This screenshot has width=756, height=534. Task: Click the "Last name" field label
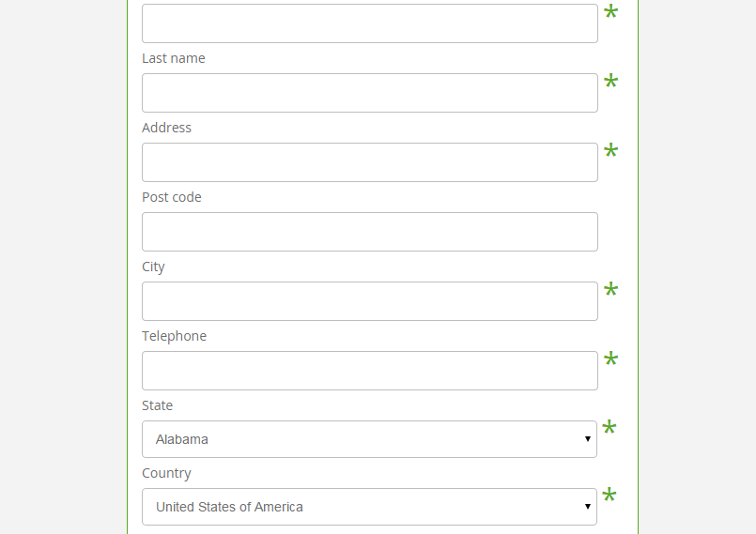(x=173, y=58)
